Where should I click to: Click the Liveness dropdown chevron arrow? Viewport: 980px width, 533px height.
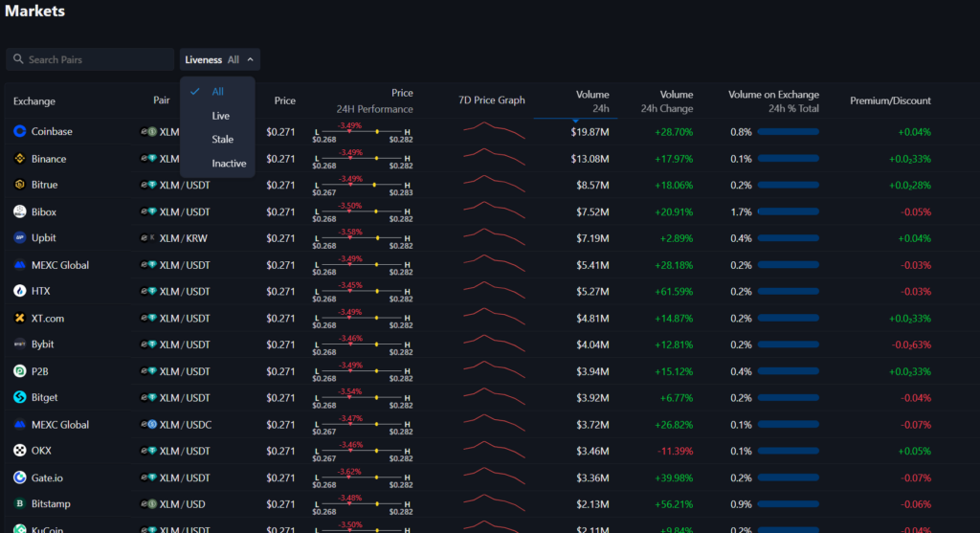click(250, 59)
